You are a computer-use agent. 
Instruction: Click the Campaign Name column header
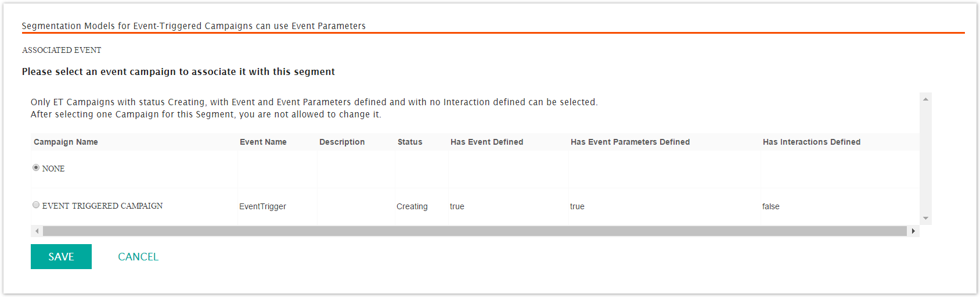[x=66, y=142]
